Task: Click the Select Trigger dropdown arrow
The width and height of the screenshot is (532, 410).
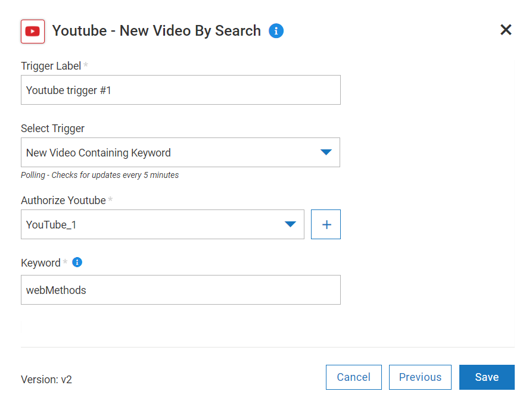Action: [x=325, y=152]
